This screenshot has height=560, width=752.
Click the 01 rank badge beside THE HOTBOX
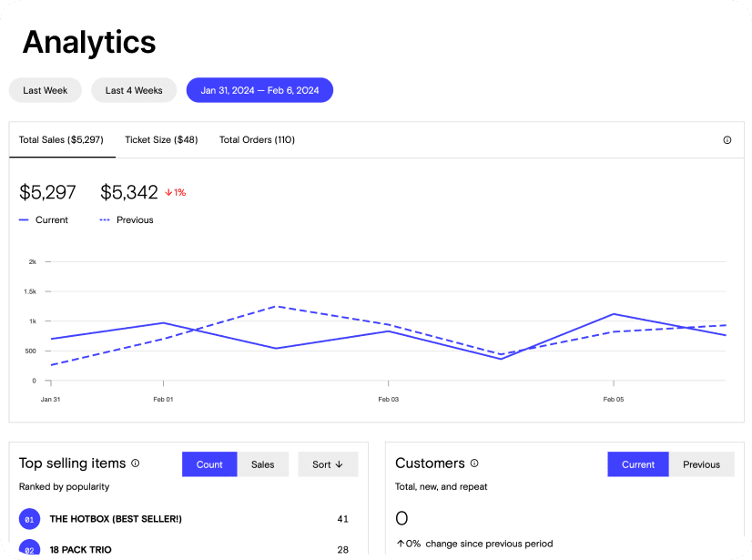tap(29, 519)
